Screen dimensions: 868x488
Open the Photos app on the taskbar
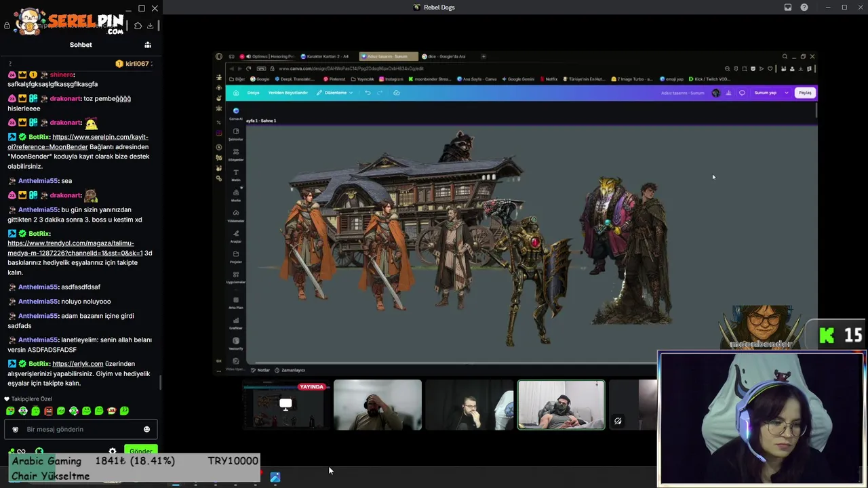tap(275, 477)
